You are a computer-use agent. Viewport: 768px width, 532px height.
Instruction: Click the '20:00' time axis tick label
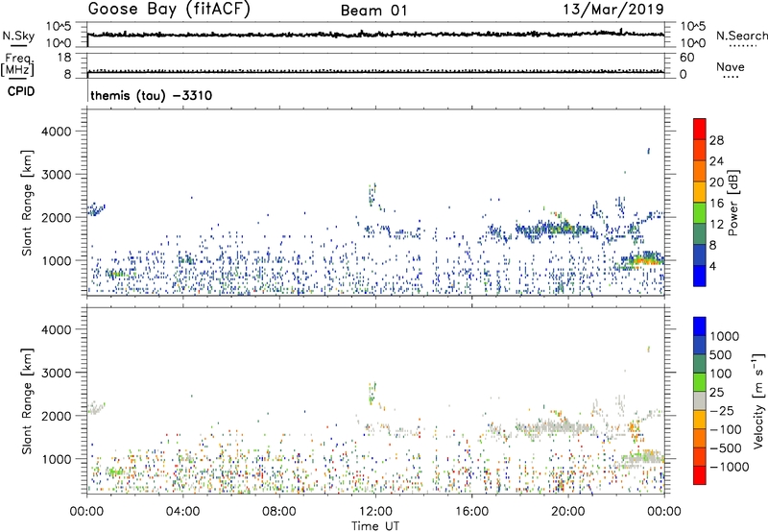pyautogui.click(x=567, y=512)
